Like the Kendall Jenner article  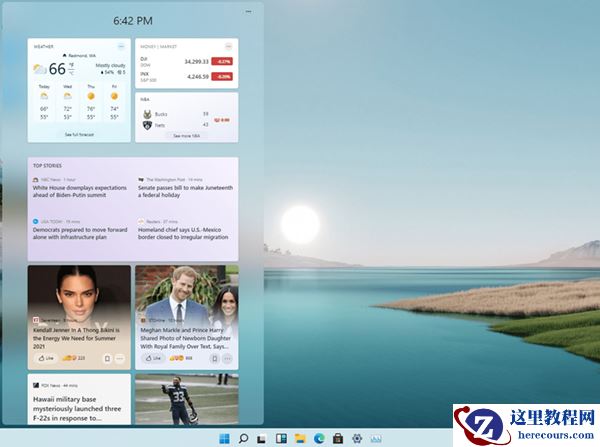pyautogui.click(x=46, y=358)
